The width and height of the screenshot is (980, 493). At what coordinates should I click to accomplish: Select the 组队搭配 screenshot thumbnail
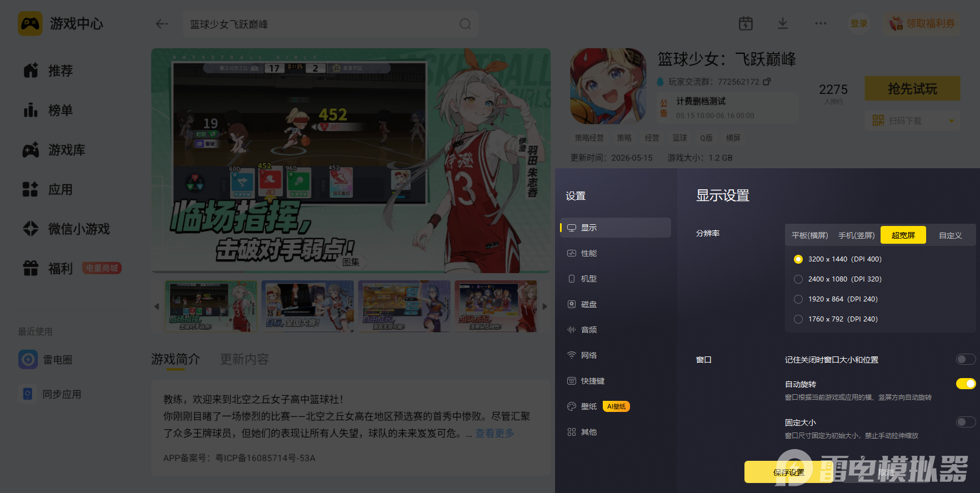(496, 306)
